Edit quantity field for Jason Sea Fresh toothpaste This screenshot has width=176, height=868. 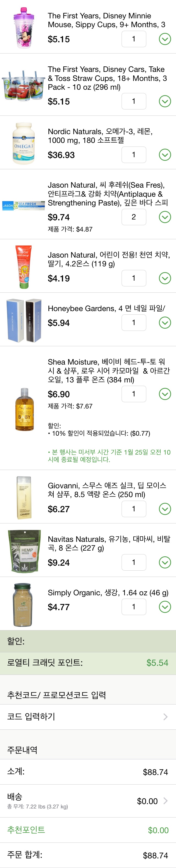click(134, 217)
